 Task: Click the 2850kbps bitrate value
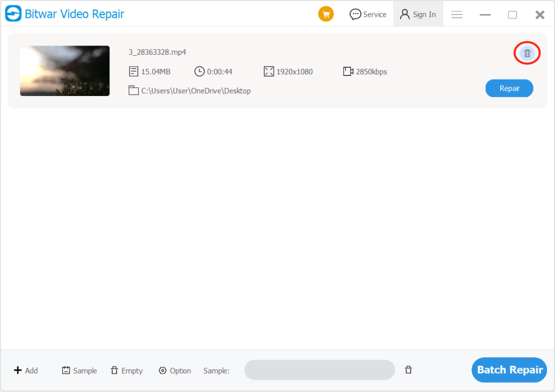coord(371,72)
